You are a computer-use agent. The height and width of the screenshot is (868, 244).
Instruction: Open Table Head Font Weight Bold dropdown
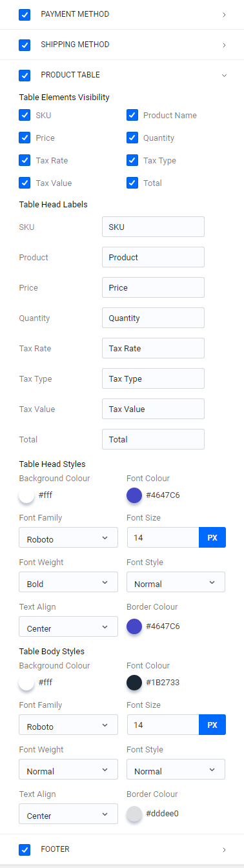68,583
